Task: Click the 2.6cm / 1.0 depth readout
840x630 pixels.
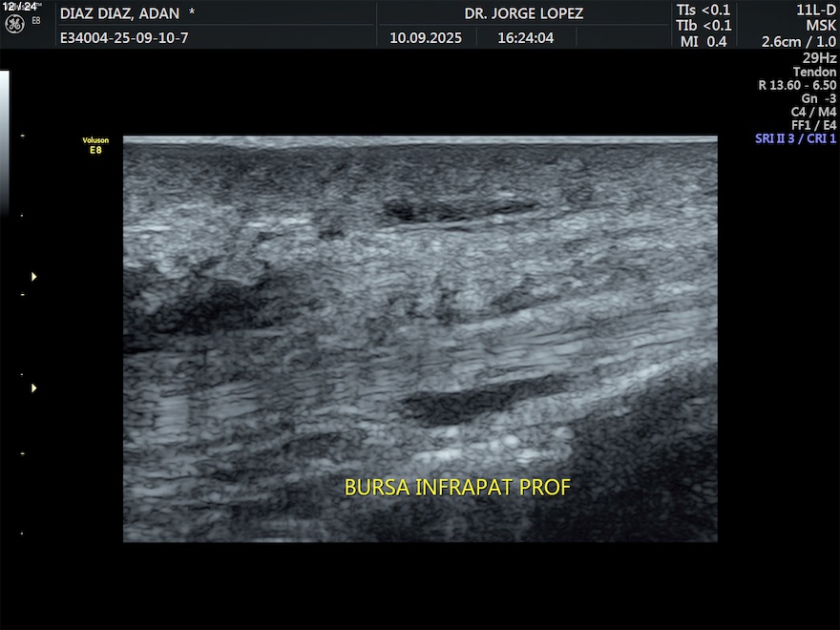Action: tap(798, 42)
